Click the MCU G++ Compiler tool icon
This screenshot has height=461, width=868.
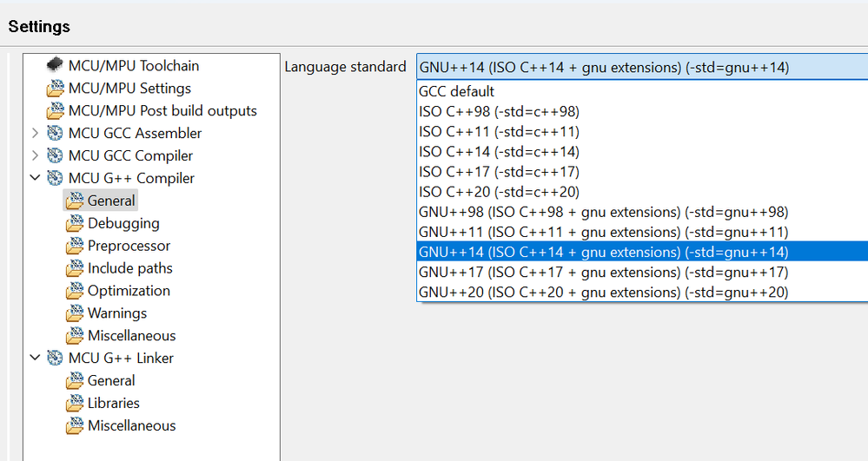coord(55,178)
